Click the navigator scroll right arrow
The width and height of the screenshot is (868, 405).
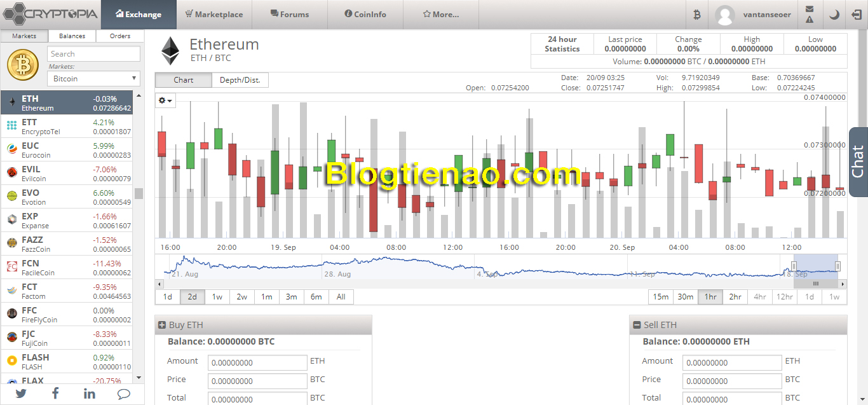tap(843, 284)
